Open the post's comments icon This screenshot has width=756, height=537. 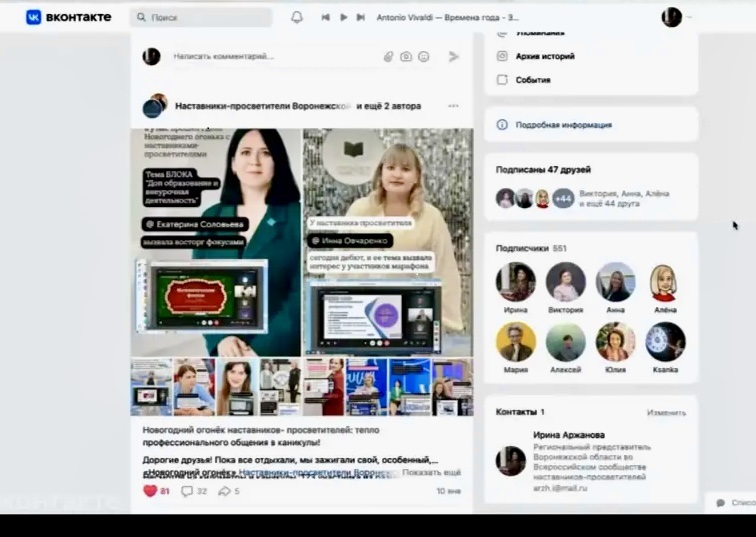(x=187, y=491)
